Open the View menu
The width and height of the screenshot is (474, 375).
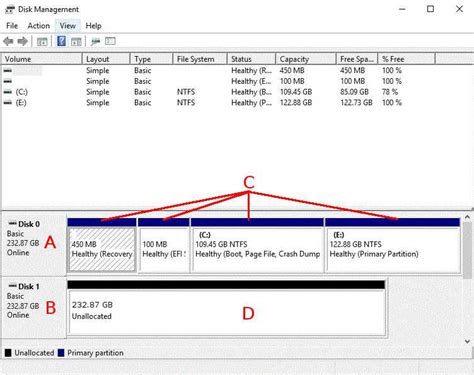[x=68, y=26]
